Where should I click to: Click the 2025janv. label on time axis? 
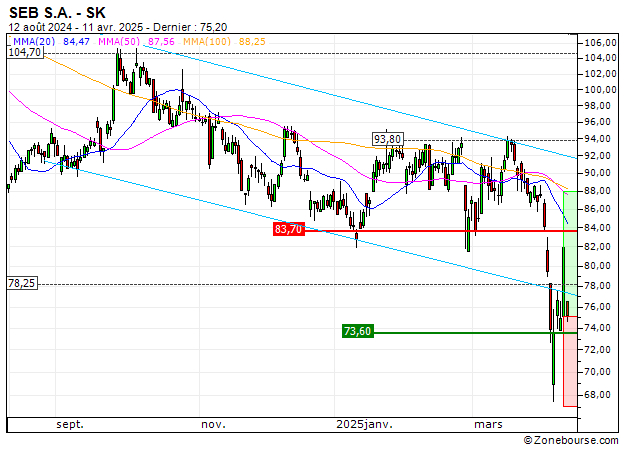tap(364, 424)
